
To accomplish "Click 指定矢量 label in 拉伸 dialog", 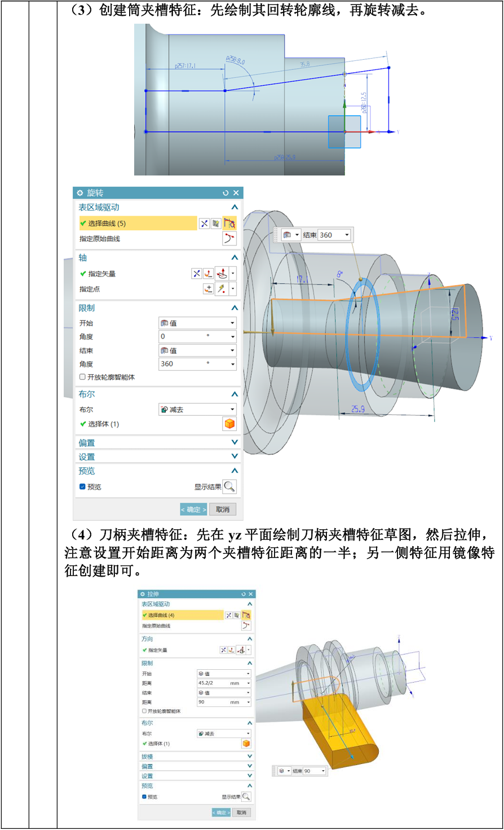I will pyautogui.click(x=157, y=650).
